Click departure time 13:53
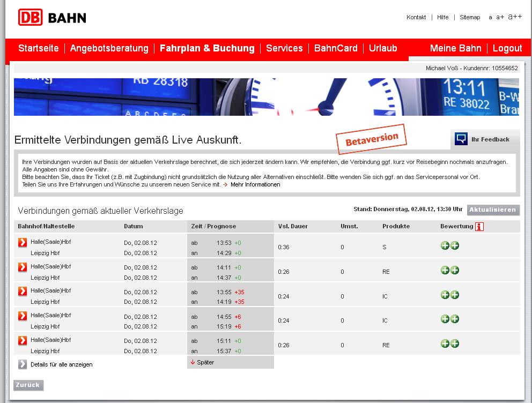This screenshot has width=532, height=403. (224, 243)
